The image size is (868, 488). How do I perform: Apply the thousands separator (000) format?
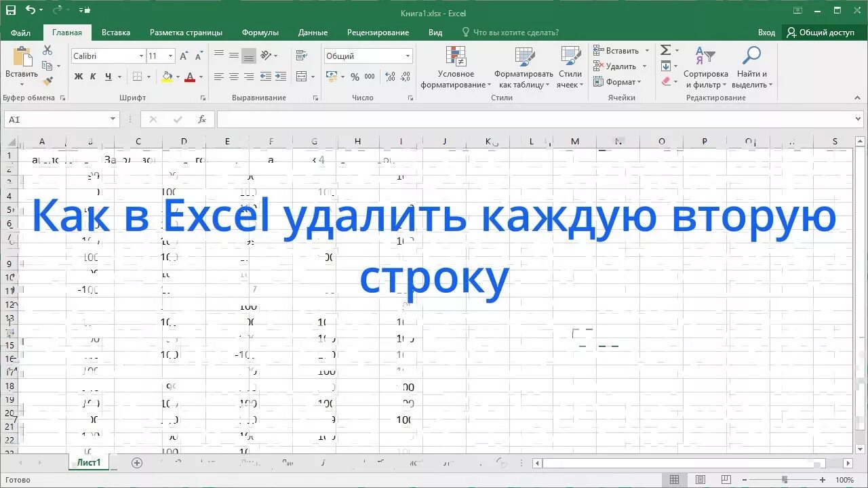point(370,77)
